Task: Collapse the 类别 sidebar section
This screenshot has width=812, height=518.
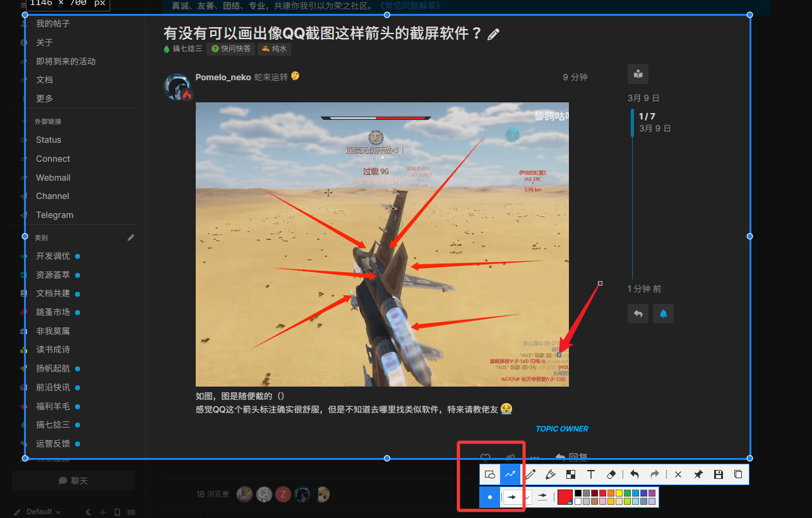Action: pos(41,238)
